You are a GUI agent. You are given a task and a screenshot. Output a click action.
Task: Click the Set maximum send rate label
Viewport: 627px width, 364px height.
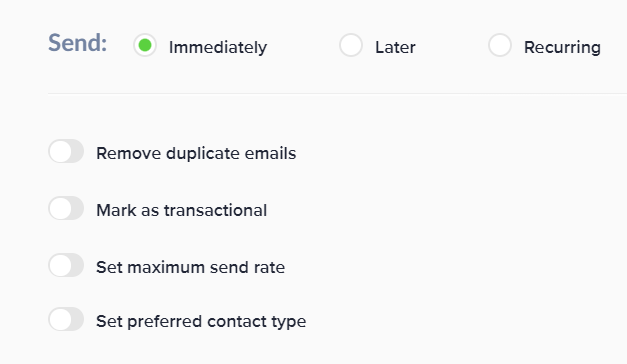click(190, 267)
